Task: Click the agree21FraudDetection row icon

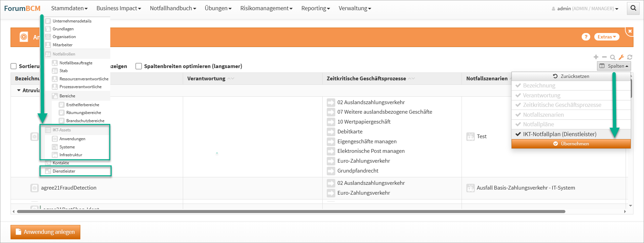Action: pyautogui.click(x=34, y=188)
